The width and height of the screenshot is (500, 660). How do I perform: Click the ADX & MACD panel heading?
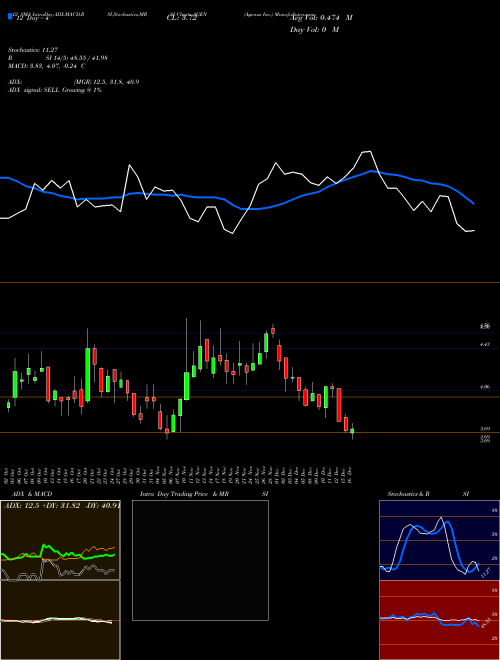point(32,494)
